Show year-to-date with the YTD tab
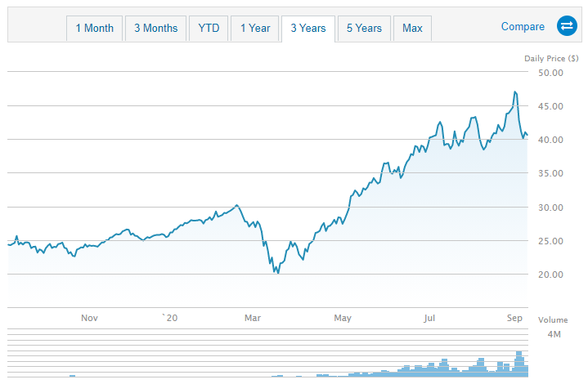This screenshot has height=384, width=588. click(209, 28)
